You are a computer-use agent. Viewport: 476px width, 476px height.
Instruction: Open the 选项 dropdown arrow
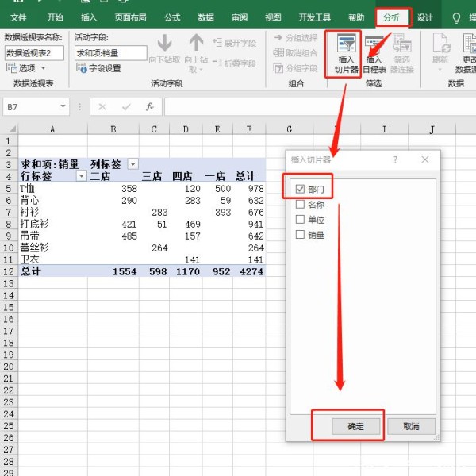[43, 68]
